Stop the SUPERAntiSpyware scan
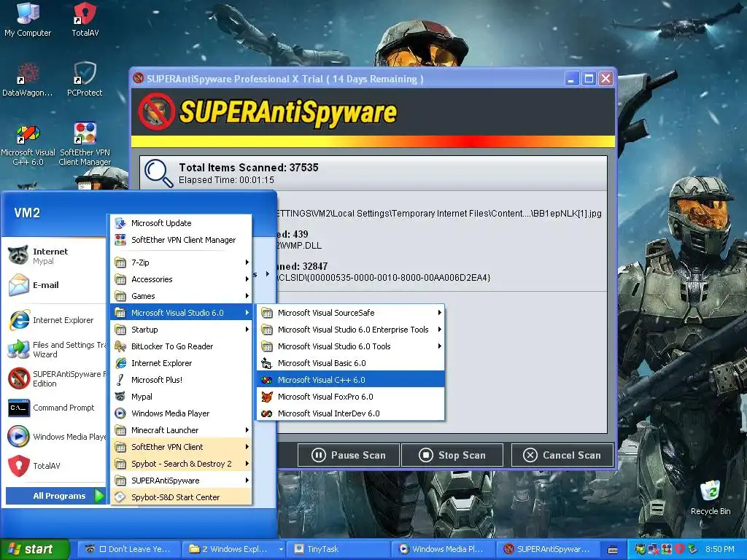Image resolution: width=747 pixels, height=560 pixels. [x=452, y=455]
